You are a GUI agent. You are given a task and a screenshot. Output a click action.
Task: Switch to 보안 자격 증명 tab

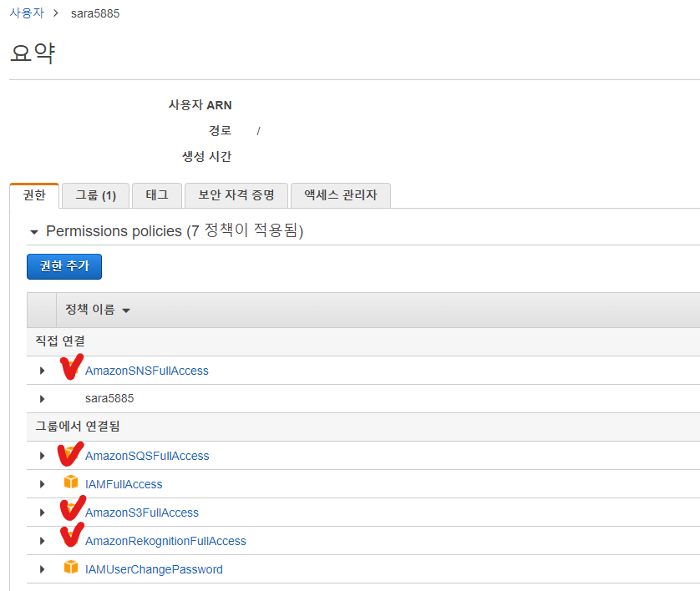tap(236, 195)
